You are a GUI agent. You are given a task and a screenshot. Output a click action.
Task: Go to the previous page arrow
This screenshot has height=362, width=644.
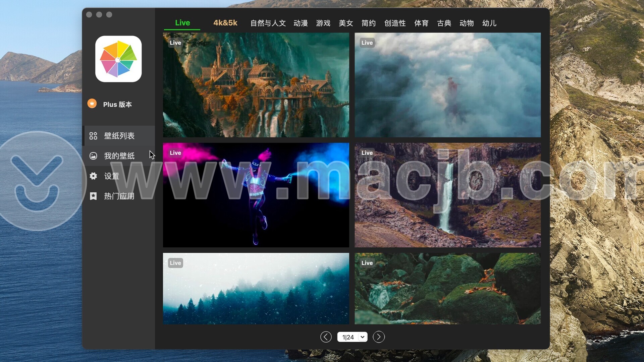pyautogui.click(x=326, y=337)
